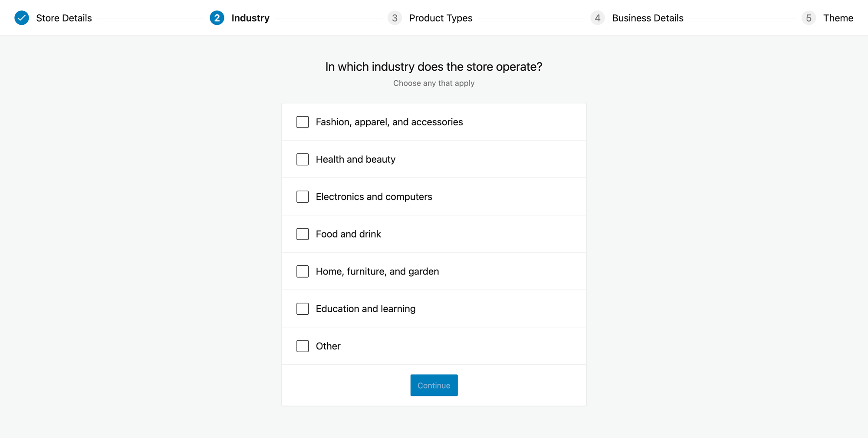Click the Product Types step number icon

point(395,18)
